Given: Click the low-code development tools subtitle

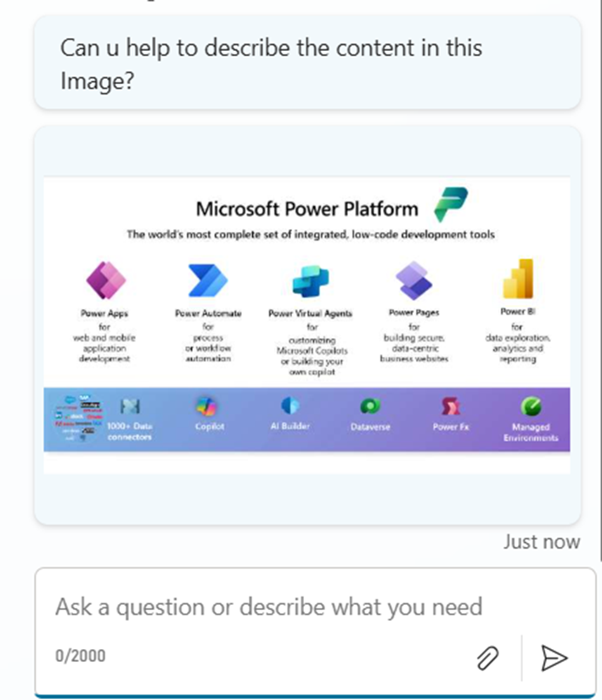Looking at the screenshot, I should [311, 234].
